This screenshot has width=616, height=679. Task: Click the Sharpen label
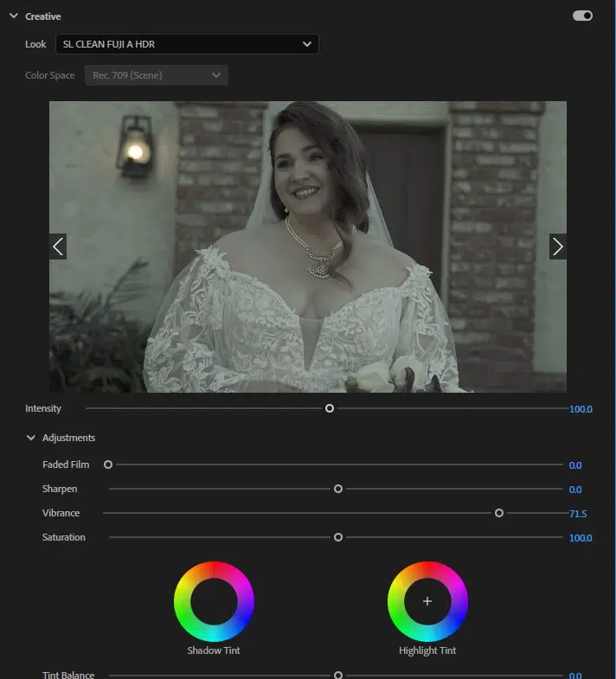pyautogui.click(x=60, y=489)
